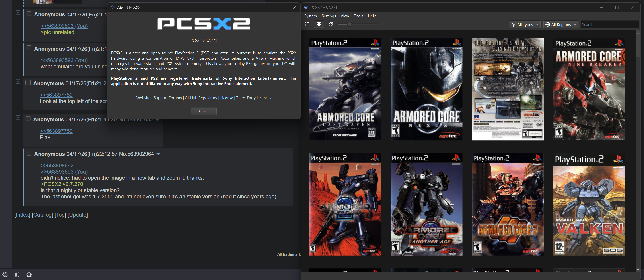This screenshot has height=280, width=644.
Task: Open the GitHub Repository link
Action: 201,98
